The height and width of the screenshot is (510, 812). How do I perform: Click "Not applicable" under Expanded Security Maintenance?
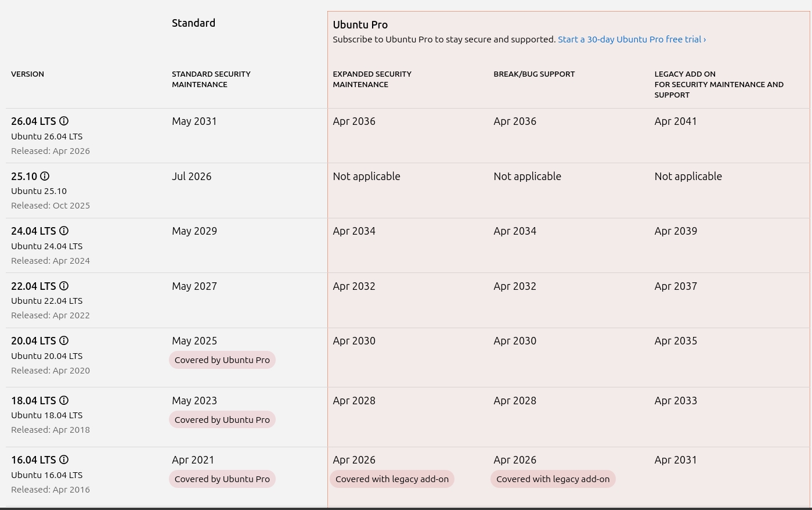pyautogui.click(x=366, y=176)
